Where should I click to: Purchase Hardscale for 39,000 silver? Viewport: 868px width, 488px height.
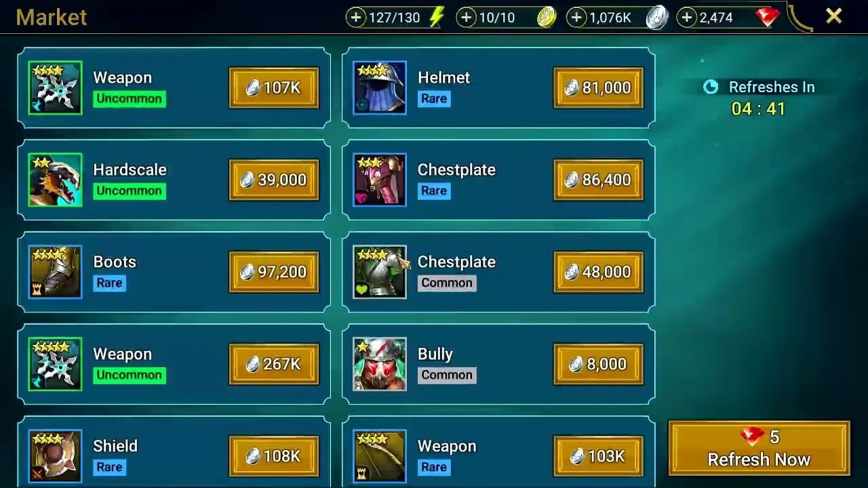point(274,180)
